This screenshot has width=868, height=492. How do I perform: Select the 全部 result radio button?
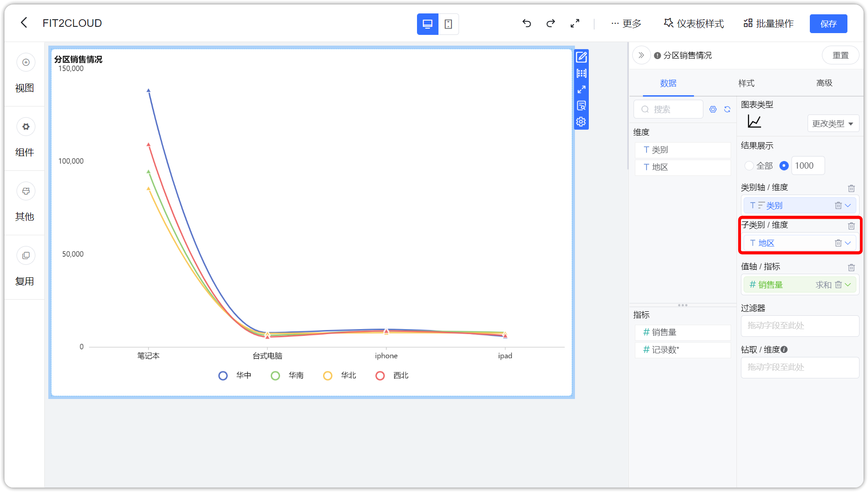pos(749,166)
